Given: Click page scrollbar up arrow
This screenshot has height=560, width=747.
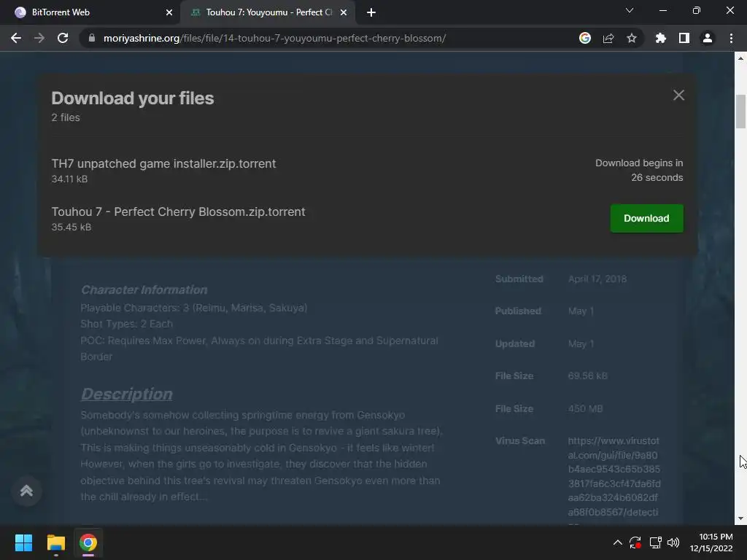Looking at the screenshot, I should pyautogui.click(x=740, y=58).
